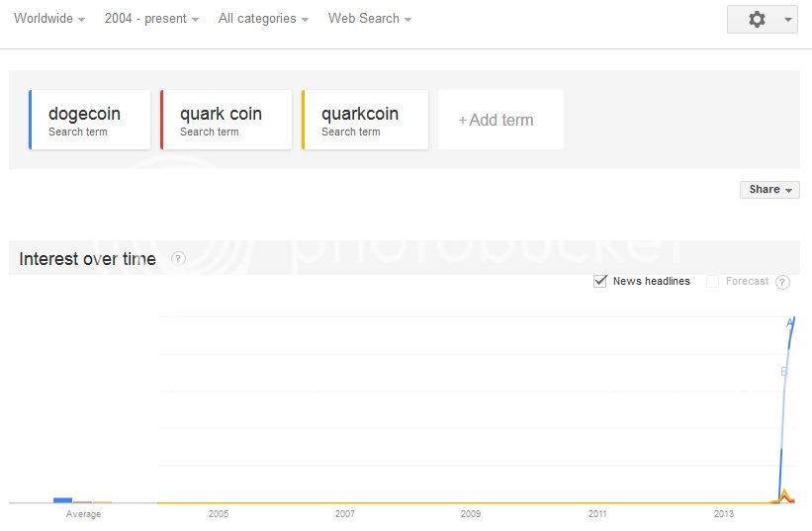This screenshot has width=812, height=531.
Task: Expand the All categories dropdown
Action: (x=263, y=19)
